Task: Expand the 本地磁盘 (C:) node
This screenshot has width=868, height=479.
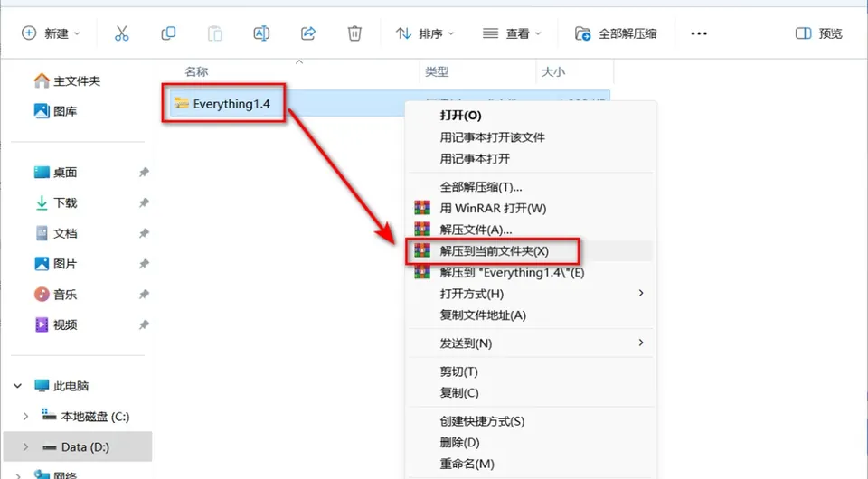Action: click(25, 417)
